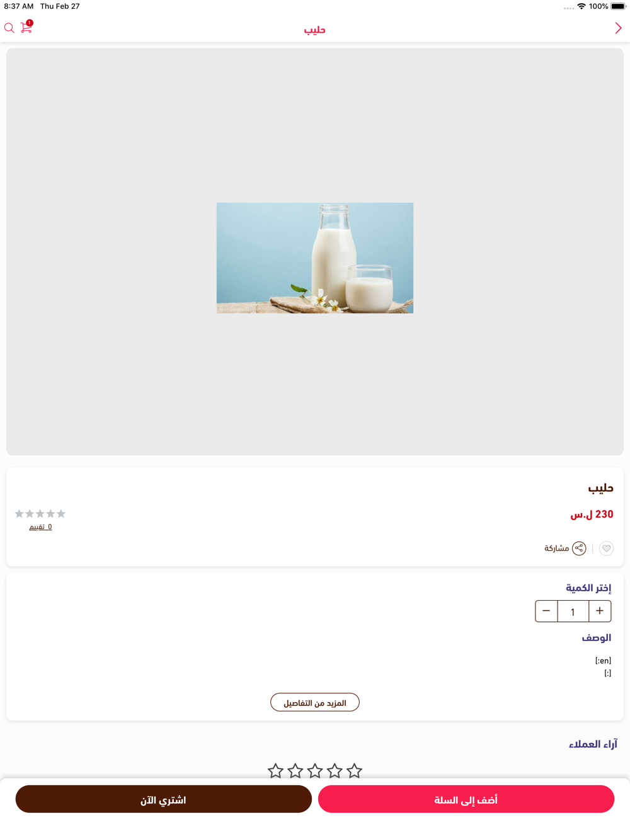
Task: Rate with the middle outlined review star
Action: [315, 771]
